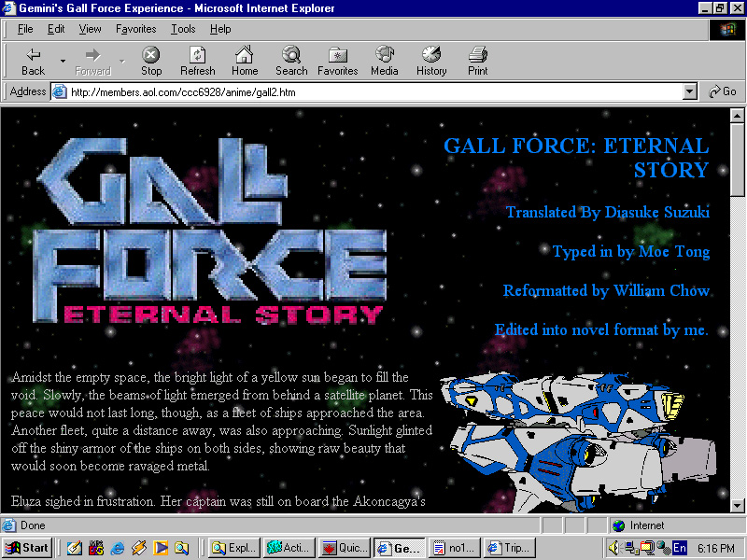This screenshot has height=560, width=747.
Task: Open the Favorites pane from toolbar
Action: pos(338,62)
